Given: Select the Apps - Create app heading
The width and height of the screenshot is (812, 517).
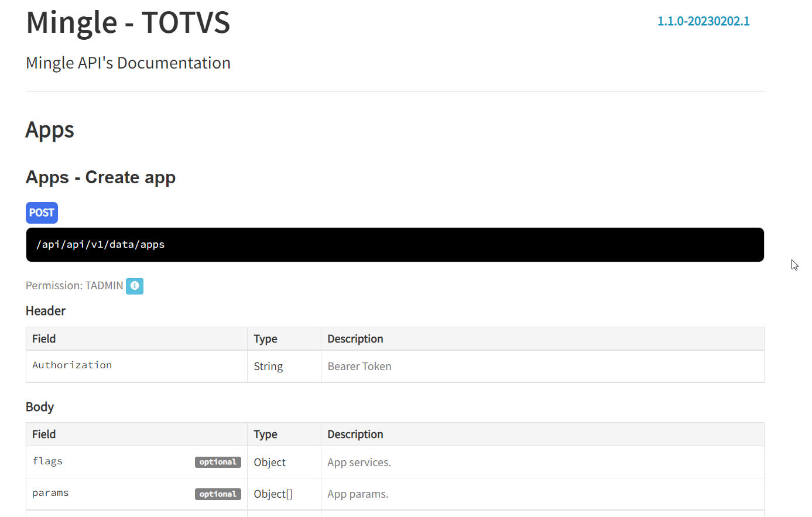Looking at the screenshot, I should 101,177.
